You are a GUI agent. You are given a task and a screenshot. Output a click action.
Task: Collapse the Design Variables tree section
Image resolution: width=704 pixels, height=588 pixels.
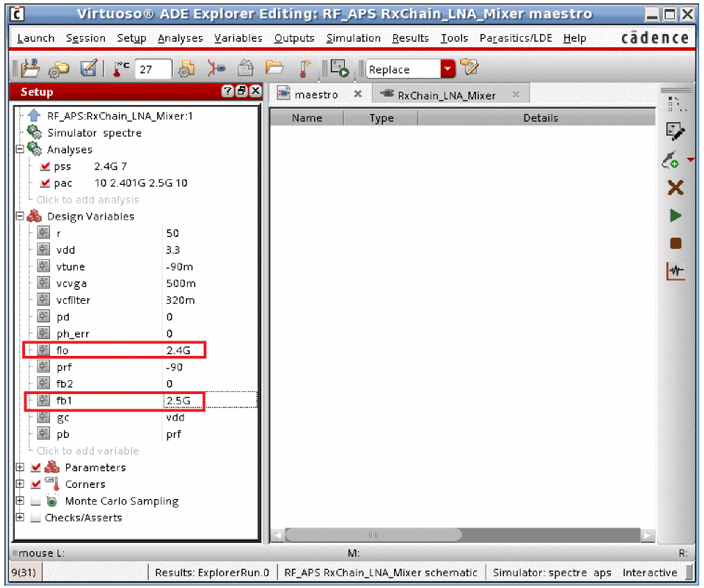pos(19,216)
